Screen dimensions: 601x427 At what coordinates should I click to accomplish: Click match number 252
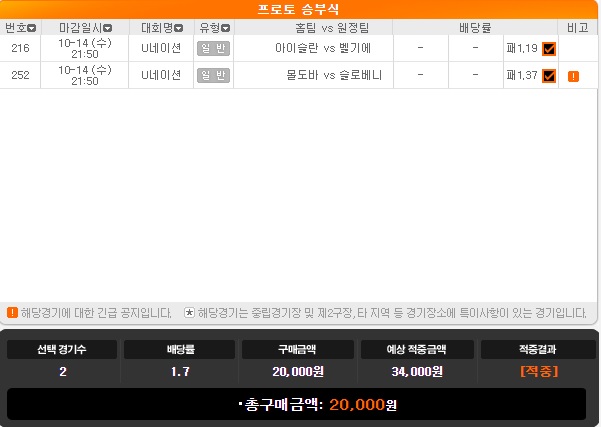20,75
